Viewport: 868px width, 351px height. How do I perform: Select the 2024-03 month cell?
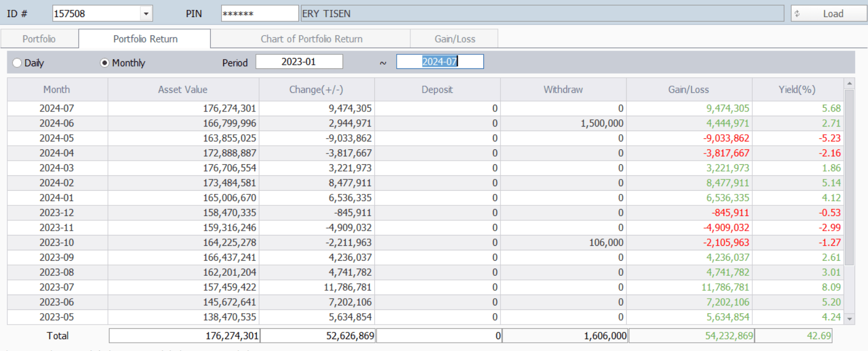tap(57, 168)
